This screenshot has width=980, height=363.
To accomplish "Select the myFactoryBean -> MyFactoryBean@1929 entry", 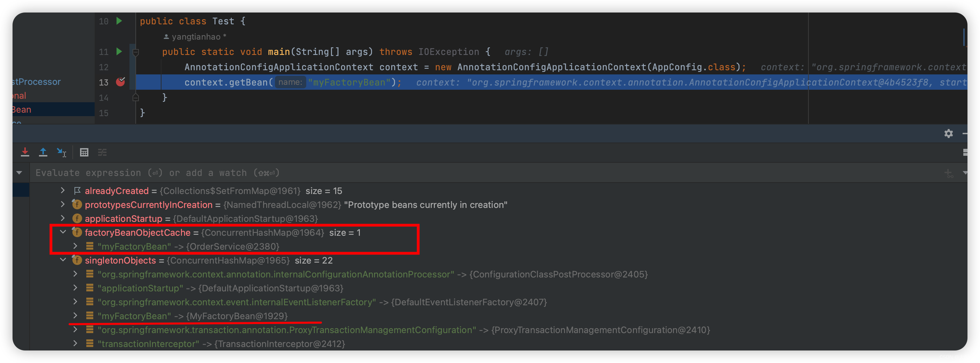I will click(x=192, y=315).
